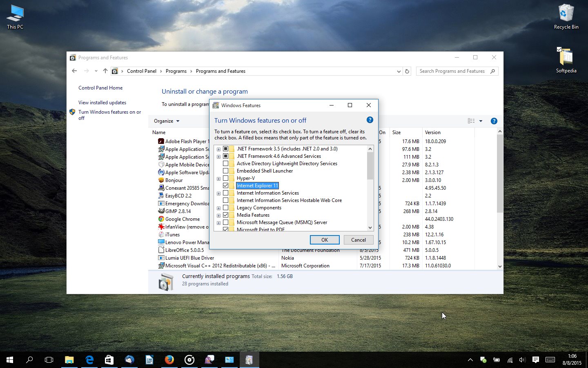This screenshot has height=368, width=588.
Task: Click the Windows Features help icon
Action: pos(370,120)
